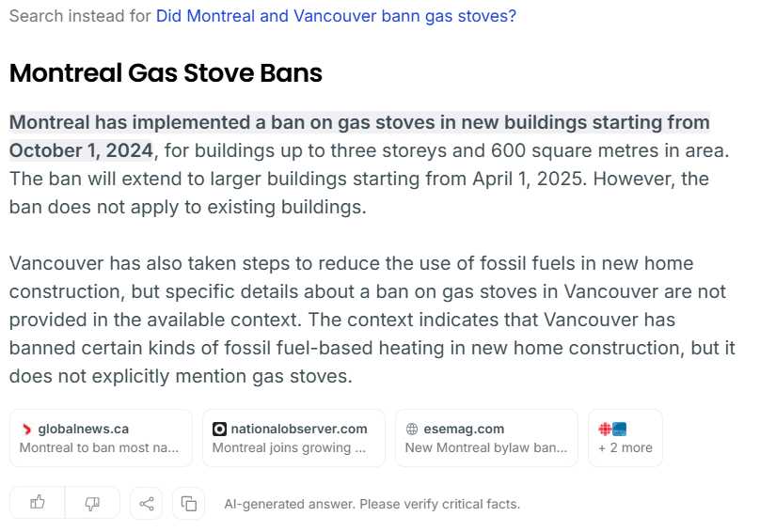Screen dimensions: 760x532
Task: Click the highlighted October 1, 2024 text
Action: click(x=82, y=150)
